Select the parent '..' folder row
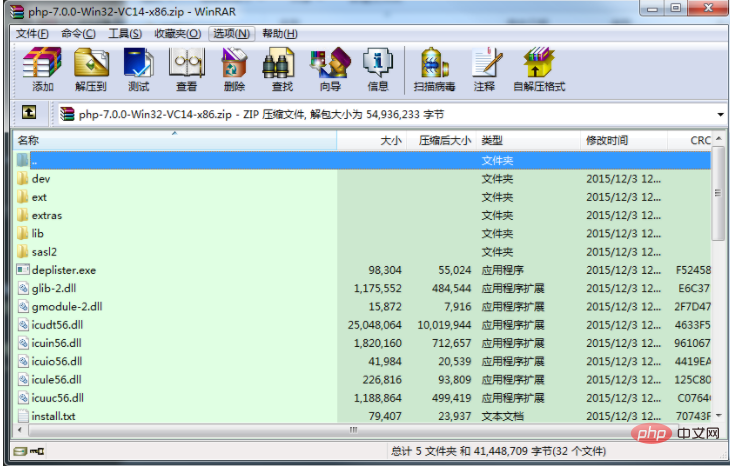Screen dimensions: 730x466 [x=362, y=161]
